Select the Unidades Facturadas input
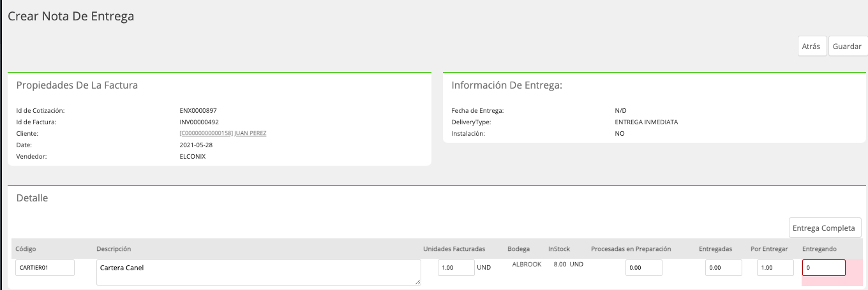 (x=456, y=268)
